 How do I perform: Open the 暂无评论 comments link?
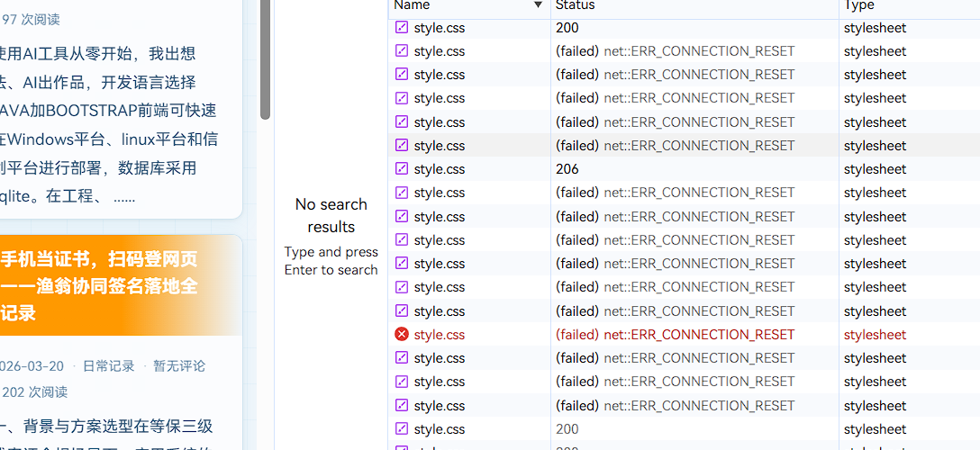[x=179, y=365]
